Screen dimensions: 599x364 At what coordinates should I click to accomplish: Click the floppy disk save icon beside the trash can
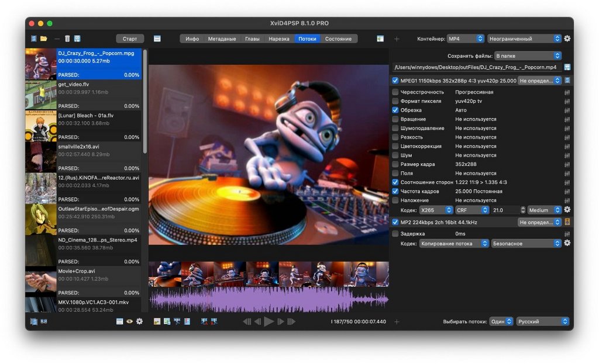click(77, 39)
